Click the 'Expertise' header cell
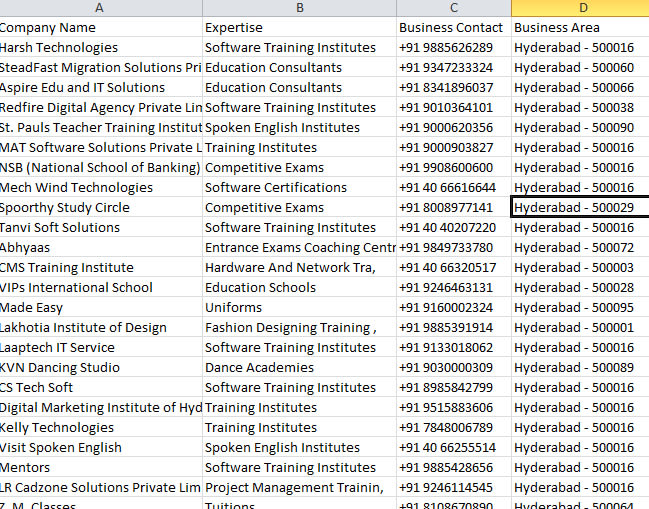 299,27
